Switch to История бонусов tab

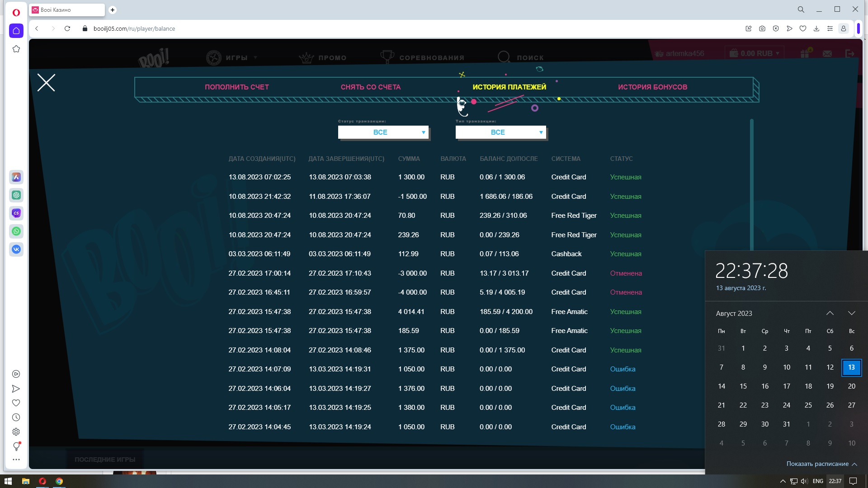pyautogui.click(x=652, y=87)
